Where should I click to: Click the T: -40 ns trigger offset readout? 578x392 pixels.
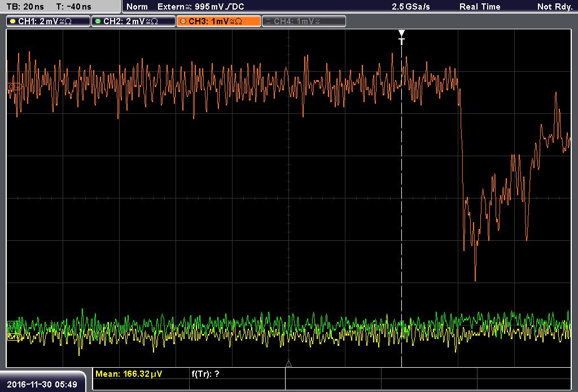74,7
